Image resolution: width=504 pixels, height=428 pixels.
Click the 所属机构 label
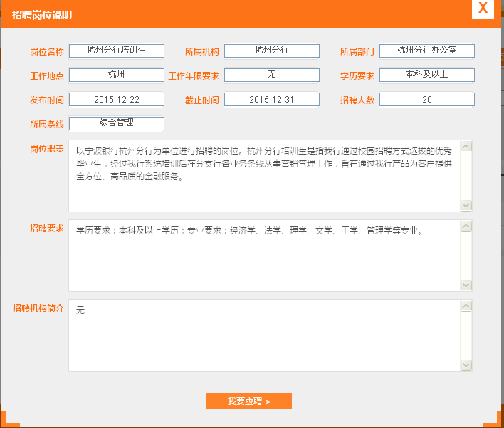202,52
